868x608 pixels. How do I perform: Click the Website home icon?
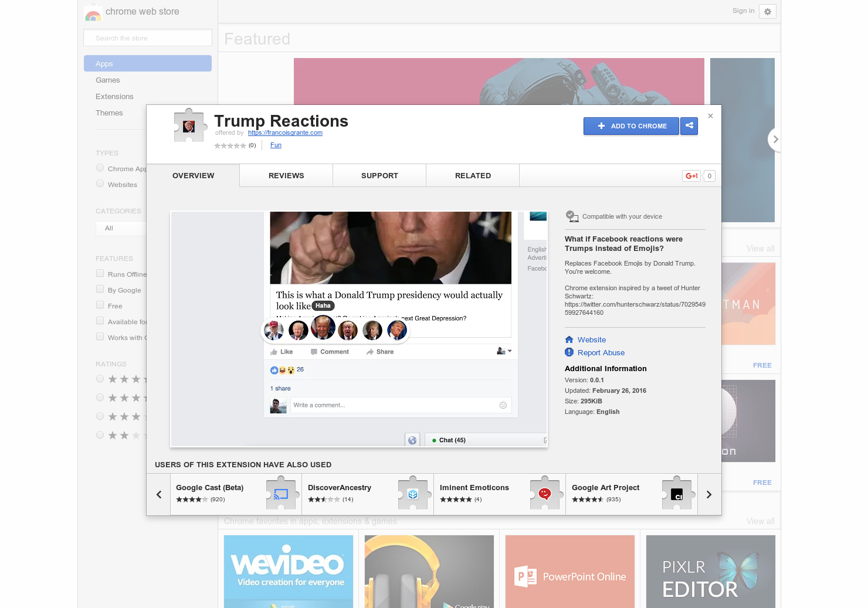click(x=569, y=339)
